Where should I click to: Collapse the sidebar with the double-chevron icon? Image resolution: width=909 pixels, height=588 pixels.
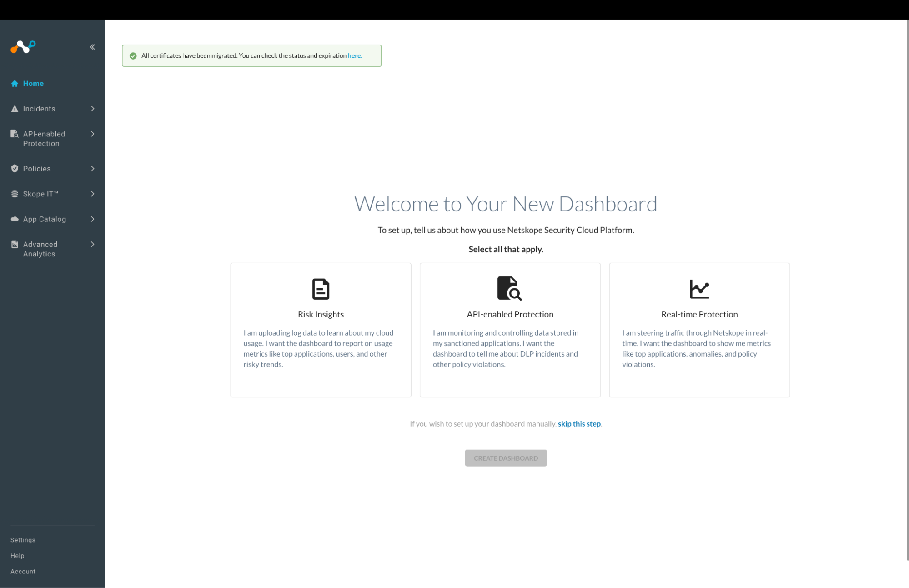[93, 47]
